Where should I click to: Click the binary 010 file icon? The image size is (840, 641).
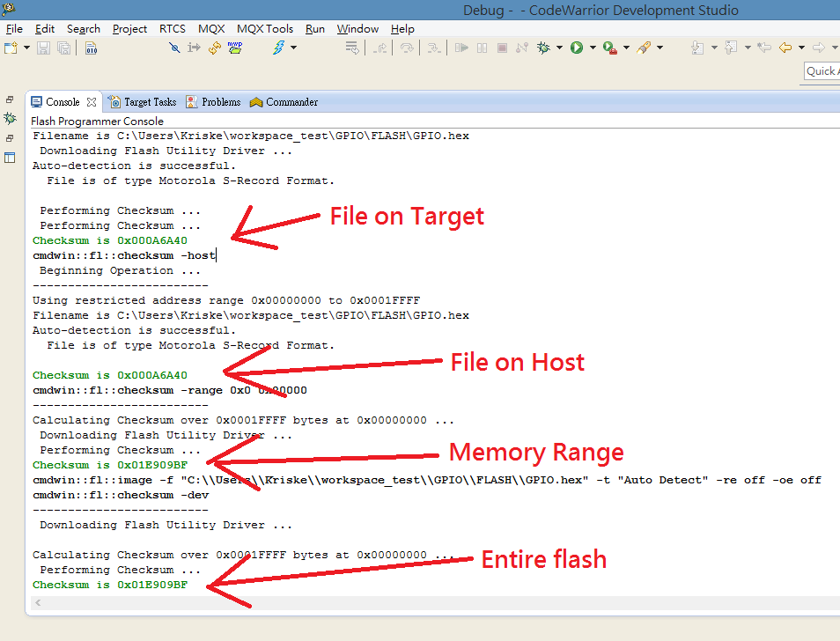pyautogui.click(x=92, y=48)
